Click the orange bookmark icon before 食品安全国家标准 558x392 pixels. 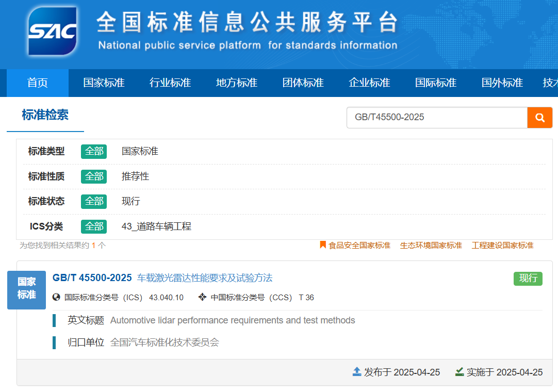(322, 245)
